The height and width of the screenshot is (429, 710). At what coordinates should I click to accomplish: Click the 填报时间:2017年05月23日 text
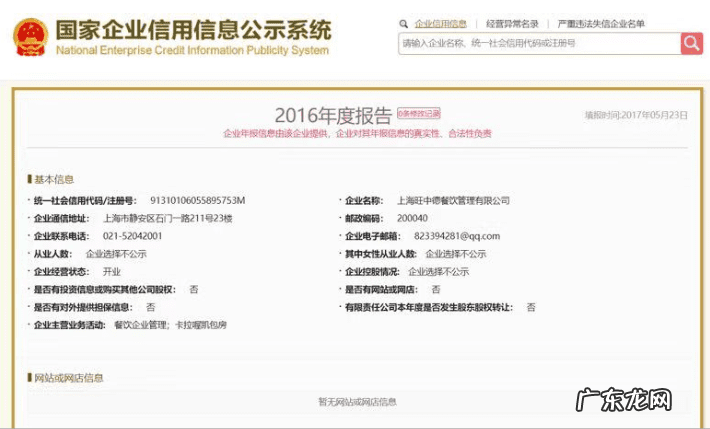pyautogui.click(x=636, y=115)
